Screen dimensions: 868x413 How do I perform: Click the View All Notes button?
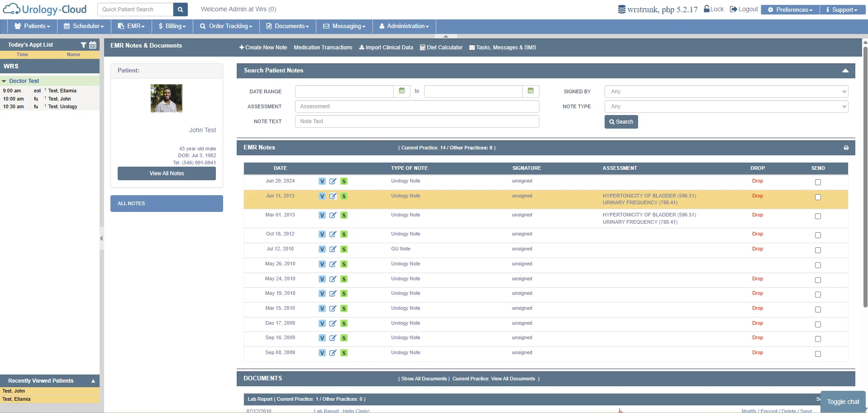click(167, 173)
